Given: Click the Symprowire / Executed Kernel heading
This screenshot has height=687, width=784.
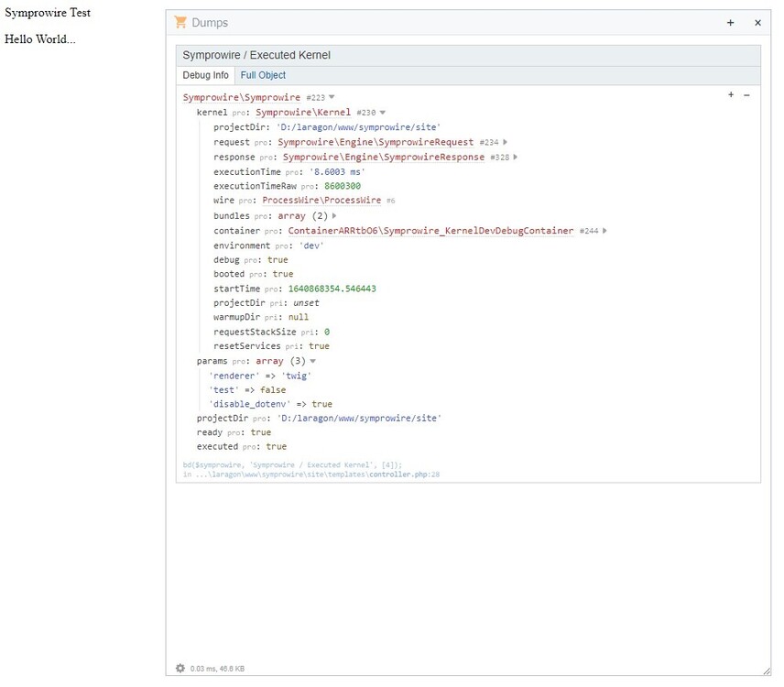Looking at the screenshot, I should [256, 56].
